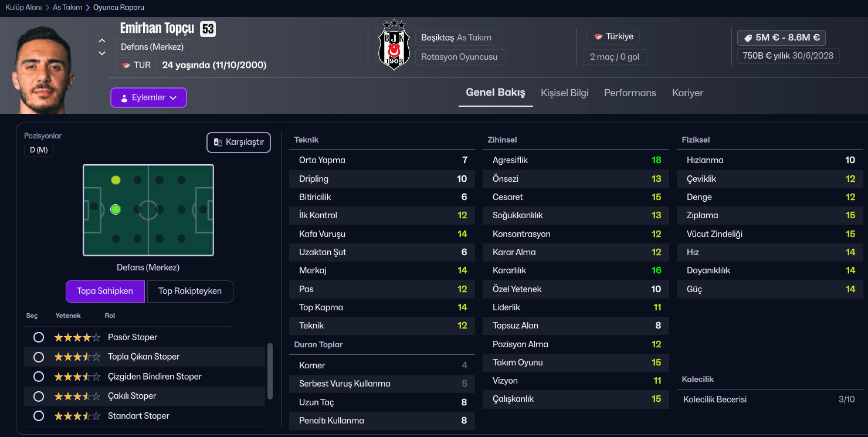Viewport: 868px width, 437px height.
Task: Go to previous player with up chevron
Action: (x=102, y=41)
